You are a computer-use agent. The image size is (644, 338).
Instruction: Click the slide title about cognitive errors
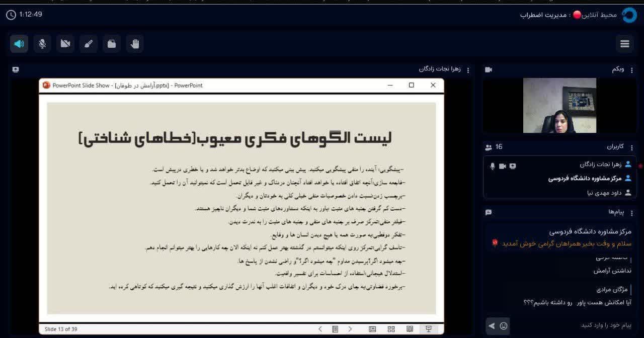[x=235, y=138]
